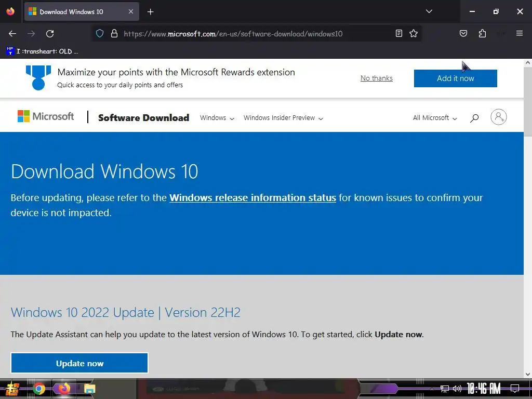Click the scrollbar down arrow

(528, 374)
